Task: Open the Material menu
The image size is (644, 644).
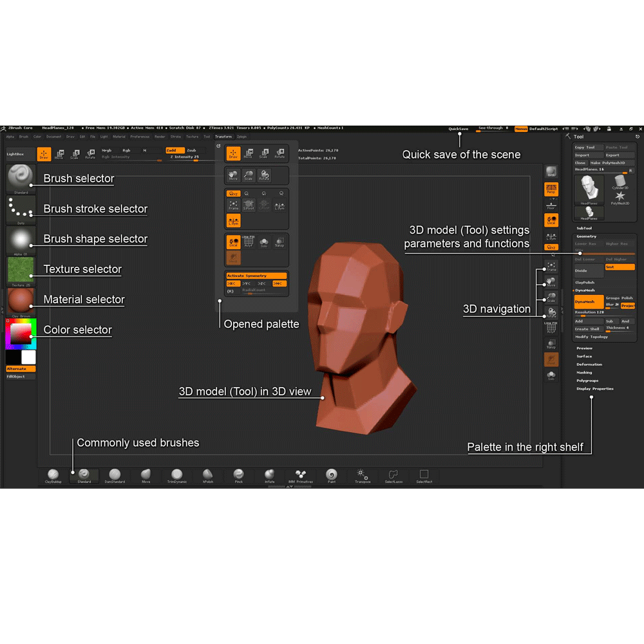Action: (119, 137)
